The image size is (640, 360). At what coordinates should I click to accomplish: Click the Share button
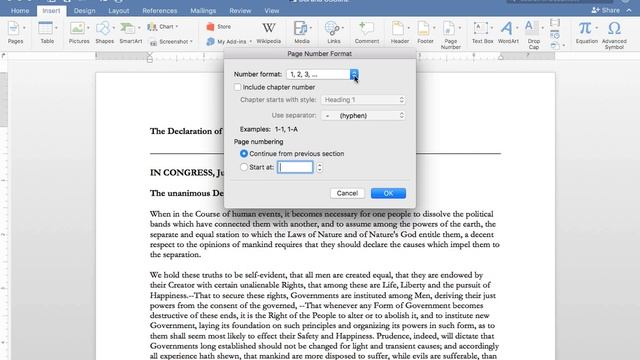click(605, 10)
